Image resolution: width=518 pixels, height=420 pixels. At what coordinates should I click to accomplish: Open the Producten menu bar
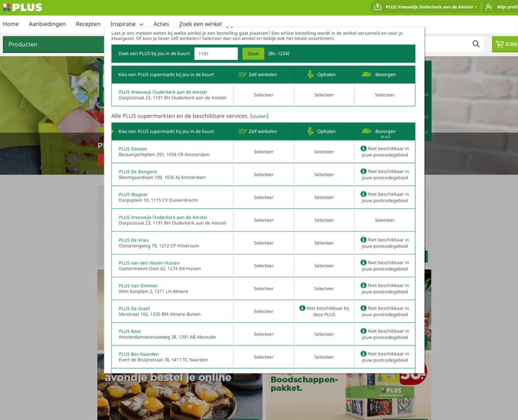click(54, 44)
